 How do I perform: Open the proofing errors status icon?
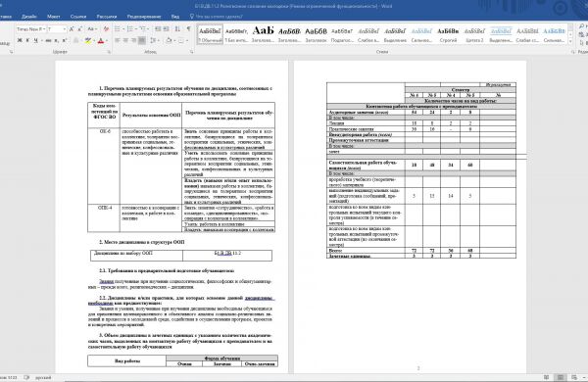tap(26, 377)
